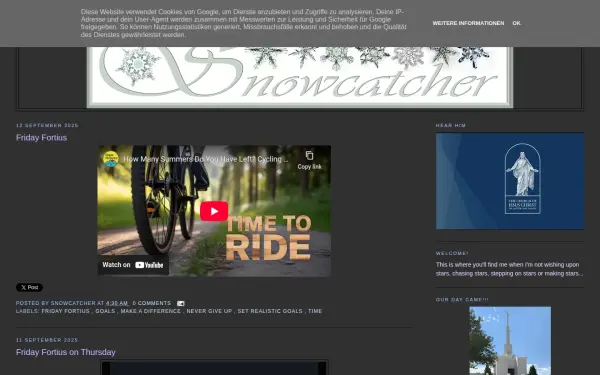Select the Time label
The height and width of the screenshot is (375, 600).
pyautogui.click(x=315, y=311)
